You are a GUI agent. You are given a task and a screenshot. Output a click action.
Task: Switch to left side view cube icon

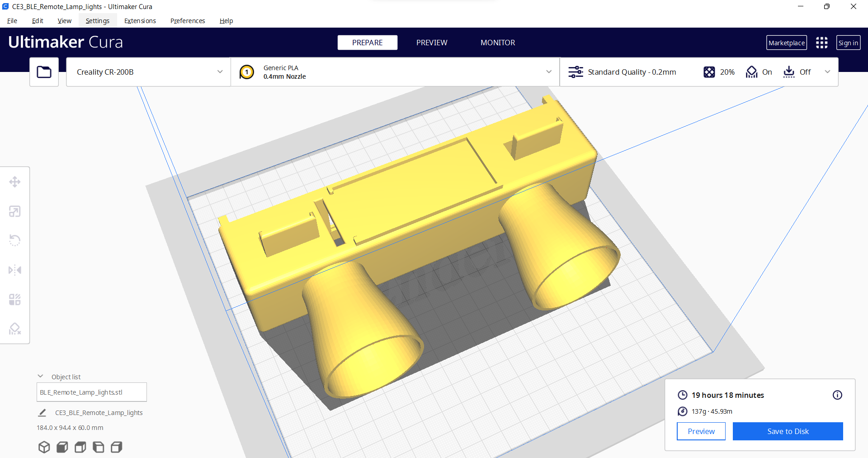pyautogui.click(x=98, y=447)
